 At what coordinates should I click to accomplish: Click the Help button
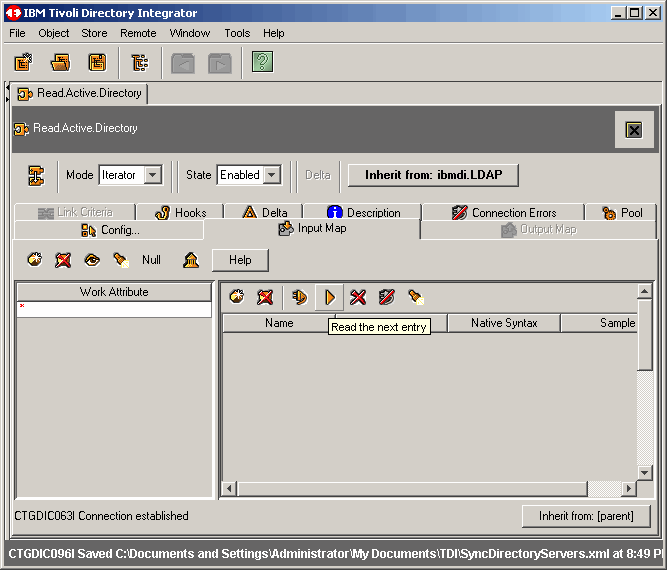click(x=240, y=260)
